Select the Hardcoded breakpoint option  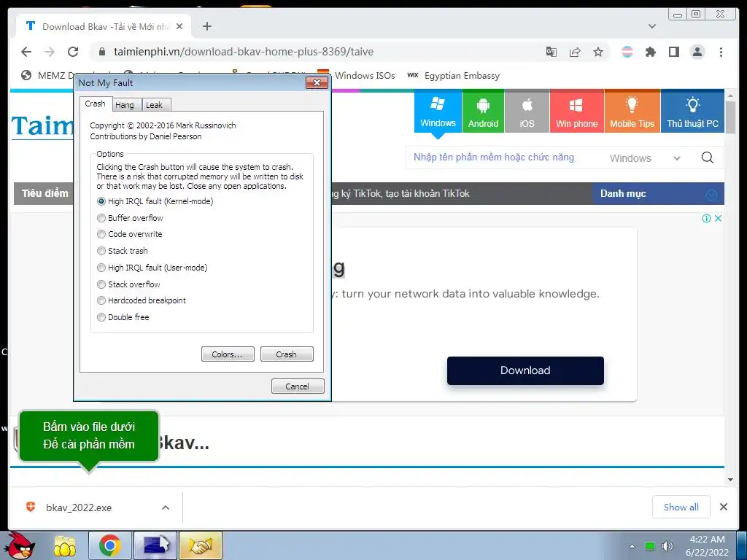[142, 300]
